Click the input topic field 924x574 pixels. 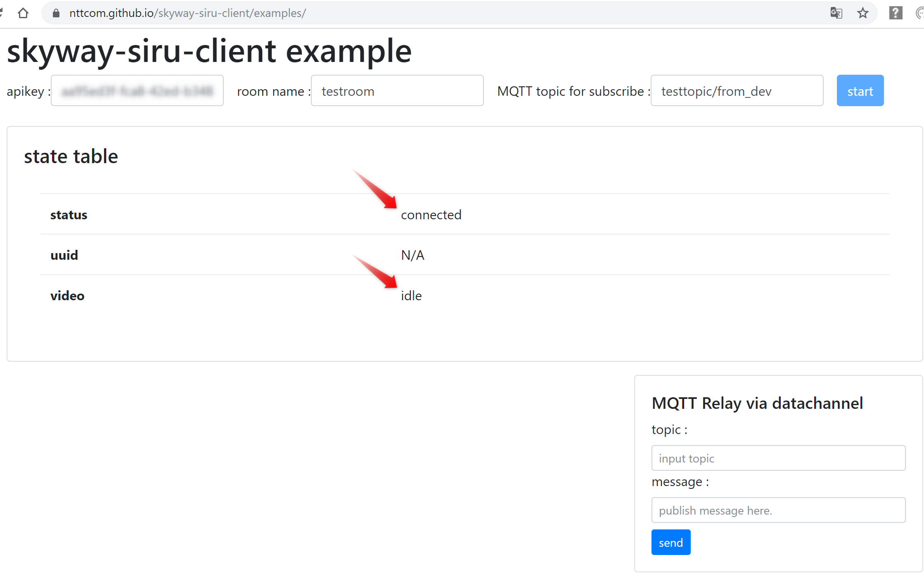click(x=778, y=458)
